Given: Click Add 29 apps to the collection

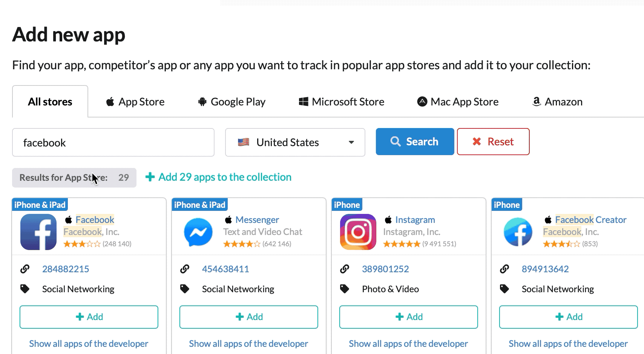Looking at the screenshot, I should [x=219, y=177].
